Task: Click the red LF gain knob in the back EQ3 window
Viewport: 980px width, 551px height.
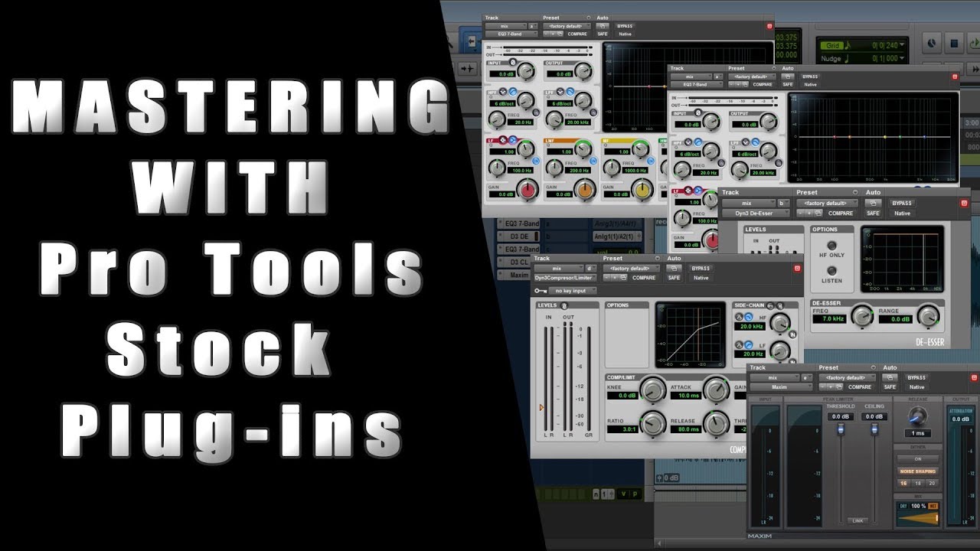Action: [x=527, y=191]
